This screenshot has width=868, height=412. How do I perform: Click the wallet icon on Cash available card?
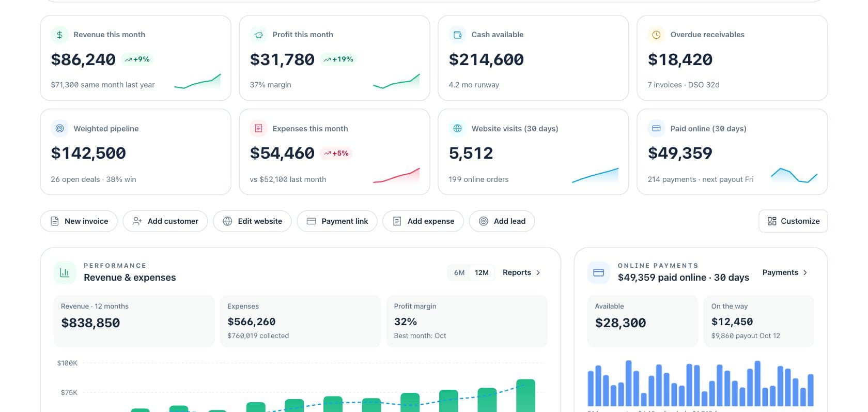457,35
